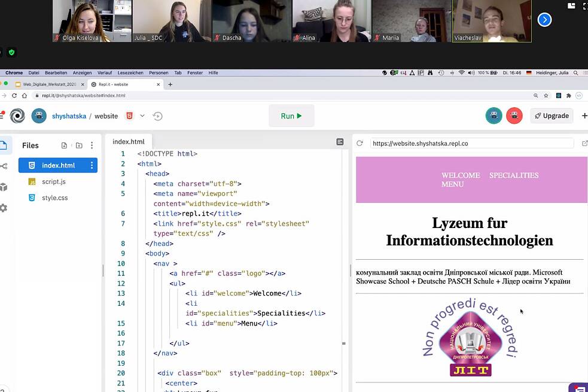Screen dimensions: 588x392
Task: Open script.js file
Action: [x=54, y=181]
